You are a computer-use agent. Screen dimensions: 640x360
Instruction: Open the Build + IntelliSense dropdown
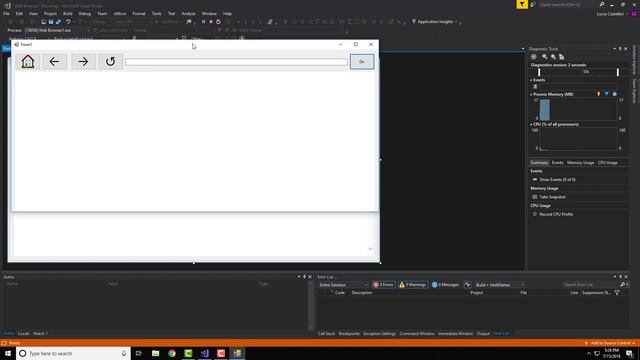pyautogui.click(x=500, y=284)
